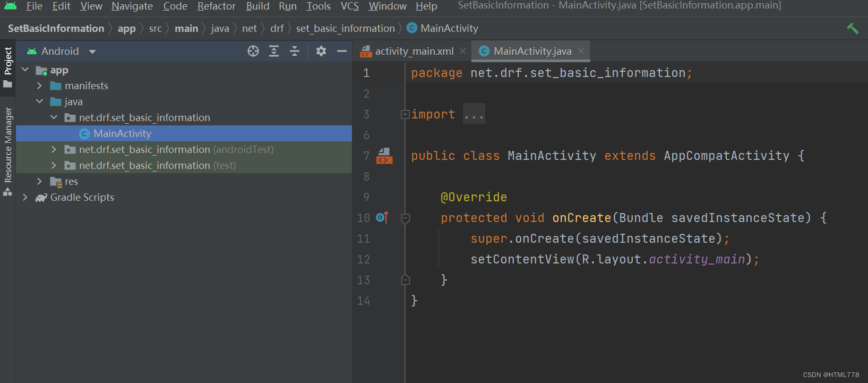Click the Android Studio logo icon
868x383 pixels.
[10, 6]
